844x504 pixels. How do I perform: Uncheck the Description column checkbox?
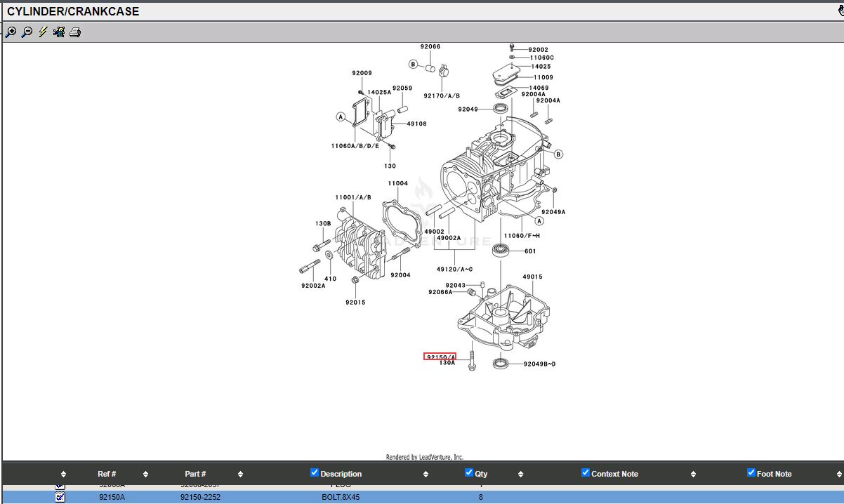coord(315,472)
